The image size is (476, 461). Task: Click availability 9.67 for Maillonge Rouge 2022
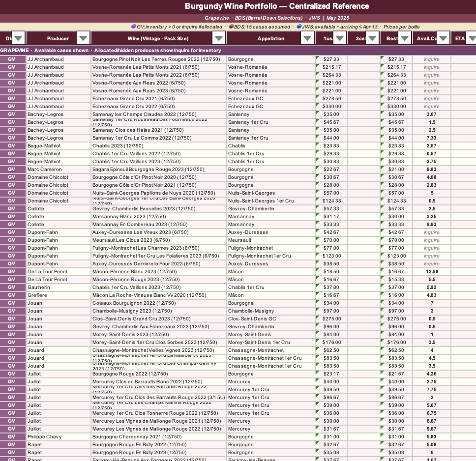[431, 429]
